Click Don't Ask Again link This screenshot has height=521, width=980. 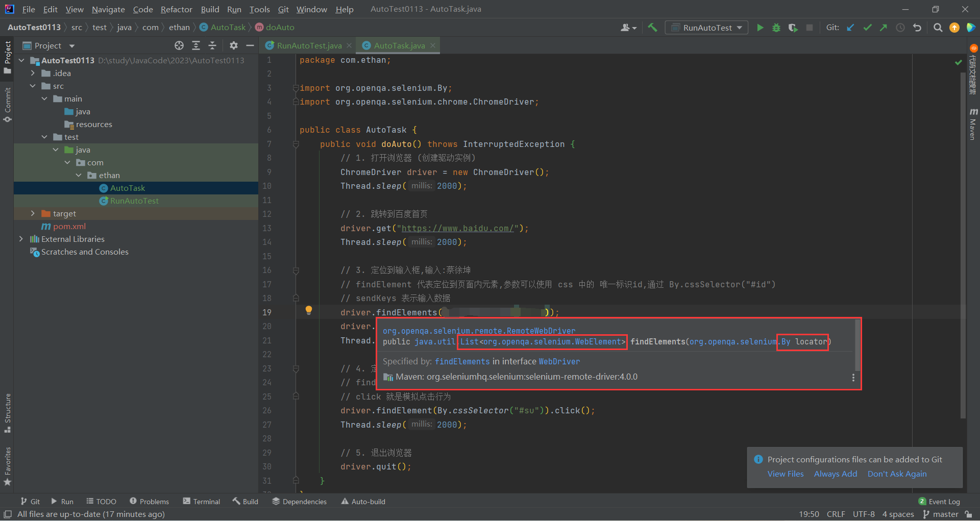(897, 474)
